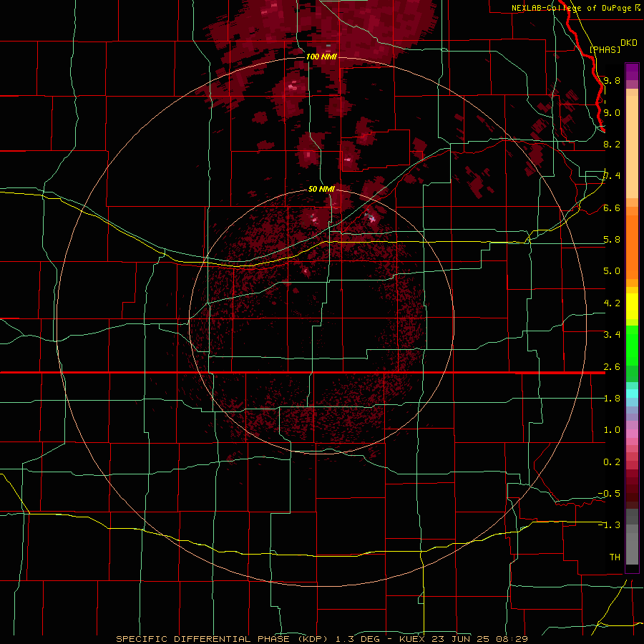644x644 pixels.
Task: Pick the gray TH scale segment
Action: 632,548
